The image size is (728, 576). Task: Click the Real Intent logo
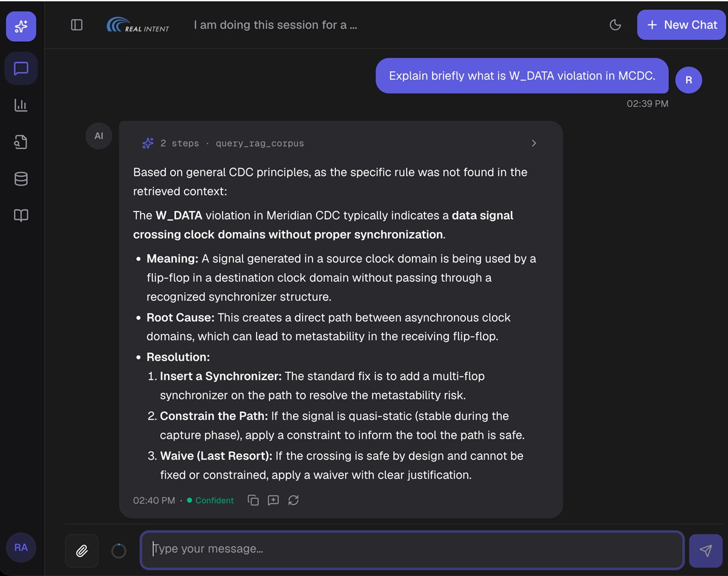click(x=138, y=25)
